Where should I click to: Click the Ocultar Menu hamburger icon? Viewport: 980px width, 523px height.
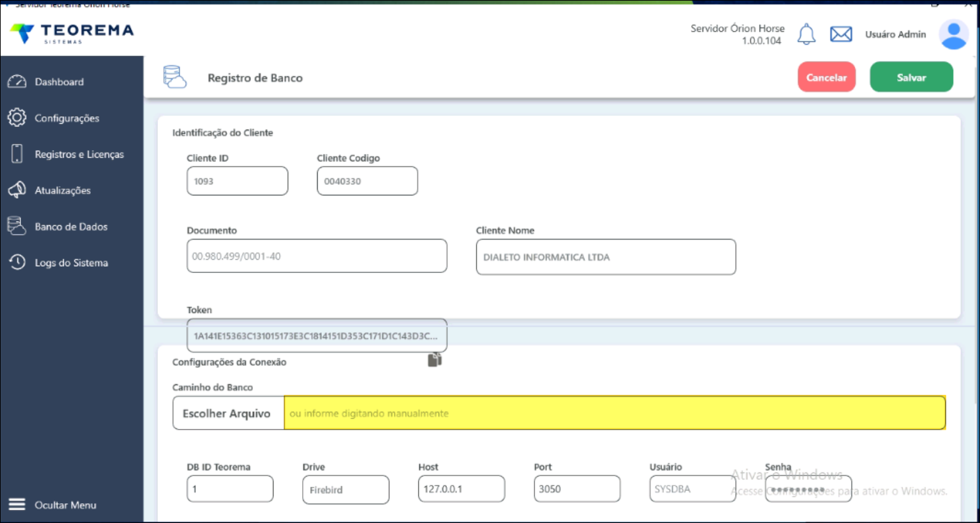click(x=16, y=505)
